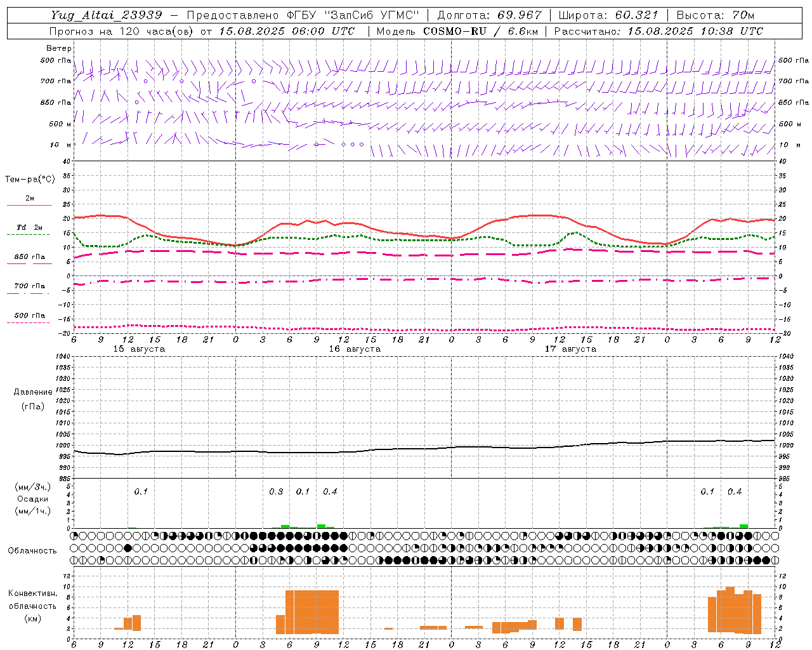The width and height of the screenshot is (812, 650).
Task: Click the Широта: 60.321 header field
Action: pyautogui.click(x=608, y=15)
